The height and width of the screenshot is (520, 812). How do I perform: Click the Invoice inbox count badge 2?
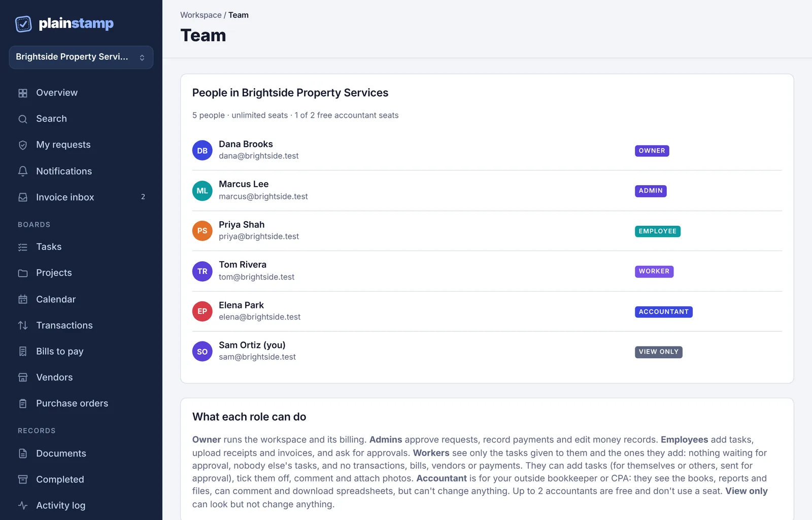[x=143, y=197]
